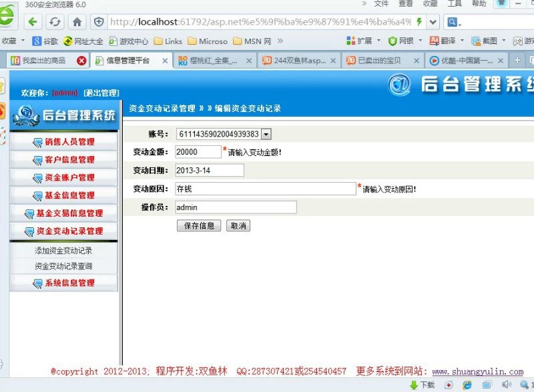The height and width of the screenshot is (392, 534).
Task: Click the 退出管理 logout link
Action: click(x=101, y=93)
